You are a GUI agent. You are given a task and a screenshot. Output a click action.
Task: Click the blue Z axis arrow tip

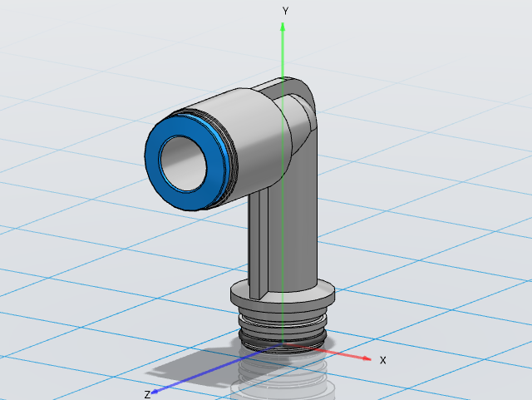tap(155, 392)
